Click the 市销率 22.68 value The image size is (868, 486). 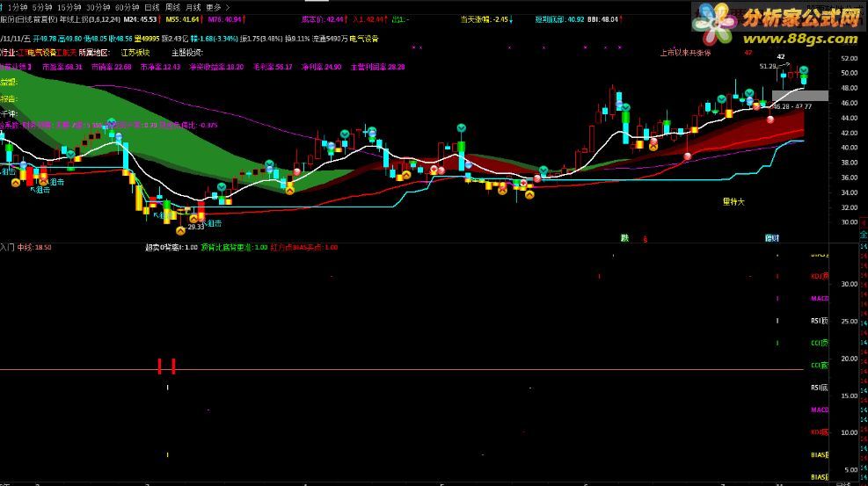(x=112, y=67)
